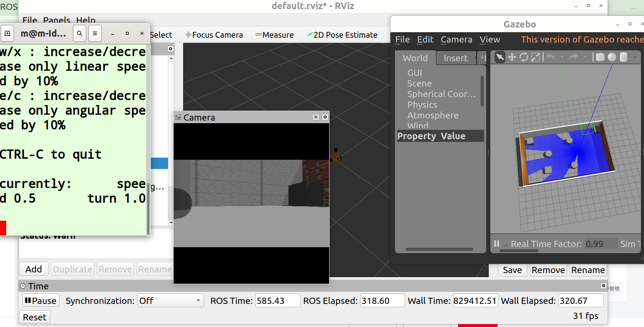Click Displays list scroll-down arrow
This screenshot has height=327, width=644.
click(171, 223)
